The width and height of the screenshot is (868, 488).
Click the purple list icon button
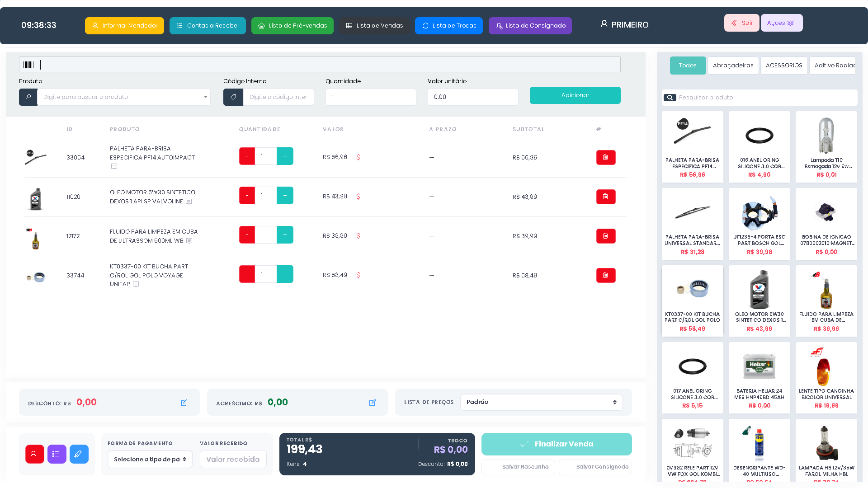[57, 454]
